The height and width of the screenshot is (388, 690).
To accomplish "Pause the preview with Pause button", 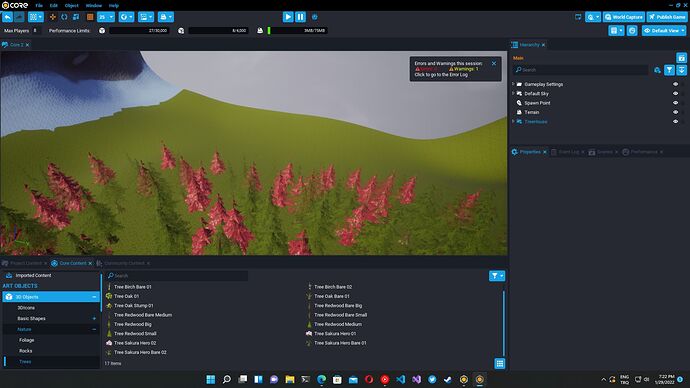I will pyautogui.click(x=300, y=17).
